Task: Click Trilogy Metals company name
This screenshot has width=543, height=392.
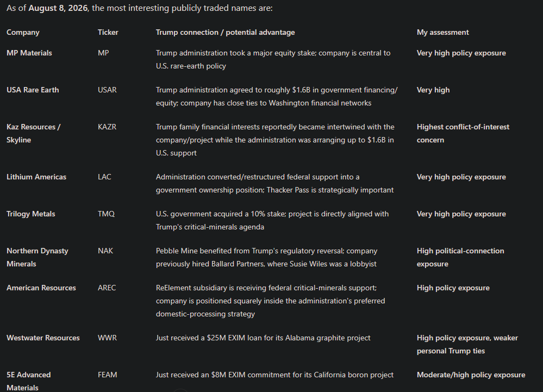Action: point(31,214)
